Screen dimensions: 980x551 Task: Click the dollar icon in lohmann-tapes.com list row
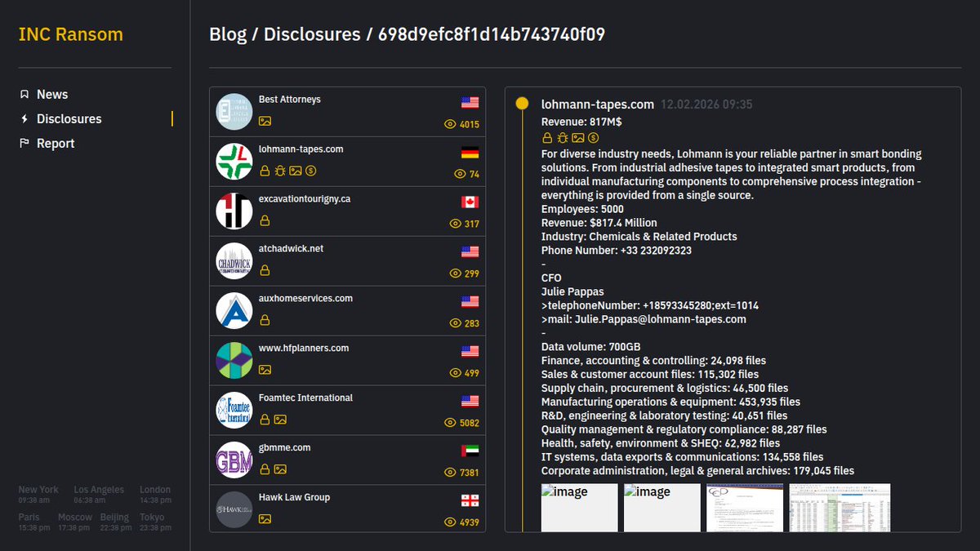[x=311, y=171]
